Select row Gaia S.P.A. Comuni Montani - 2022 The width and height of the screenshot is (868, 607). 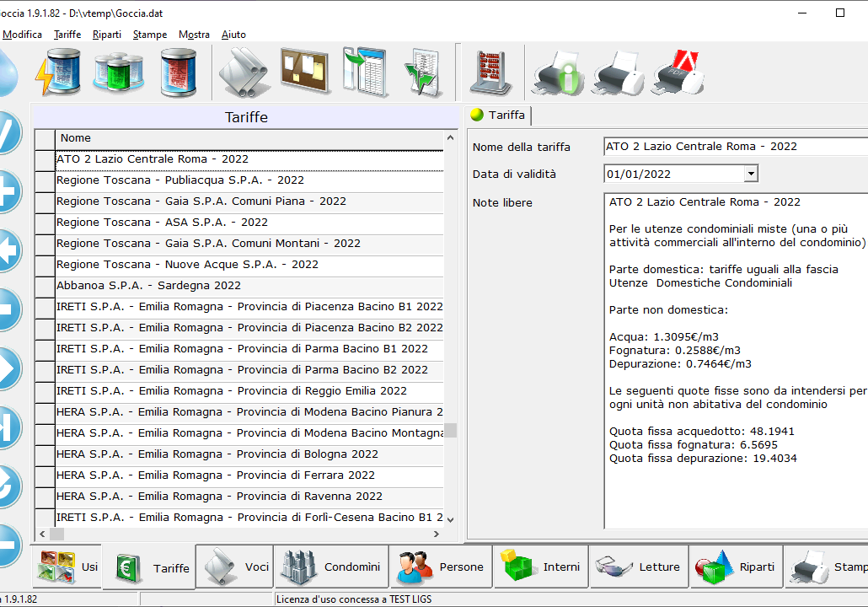[x=249, y=244]
